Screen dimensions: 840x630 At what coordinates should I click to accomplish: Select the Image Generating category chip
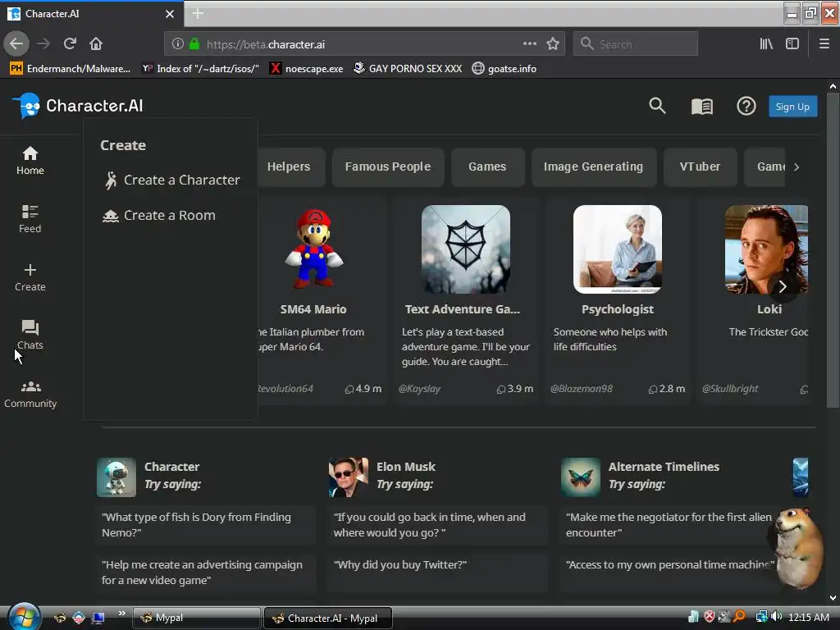594,167
